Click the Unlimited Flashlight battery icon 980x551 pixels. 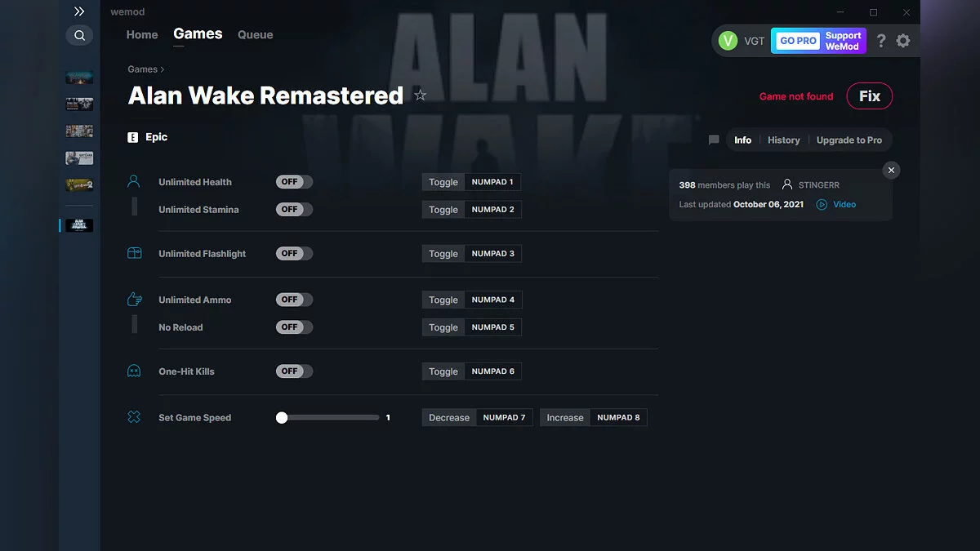point(133,253)
